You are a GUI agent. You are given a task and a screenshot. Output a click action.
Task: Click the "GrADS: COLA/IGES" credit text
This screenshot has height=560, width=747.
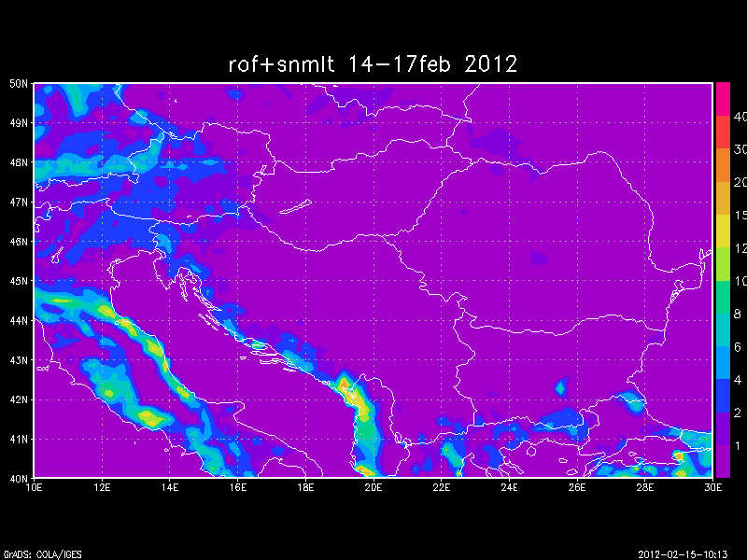point(42,554)
